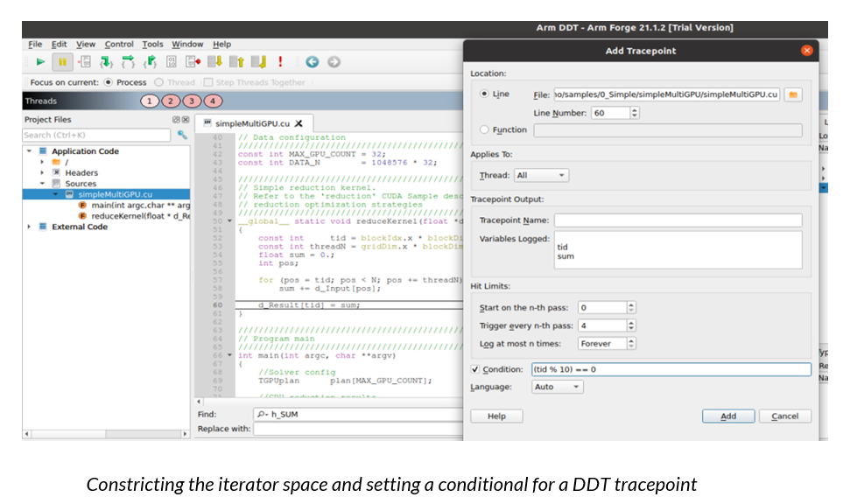The width and height of the screenshot is (843, 504).
Task: Click the Tracepoint Name input field
Action: [678, 220]
